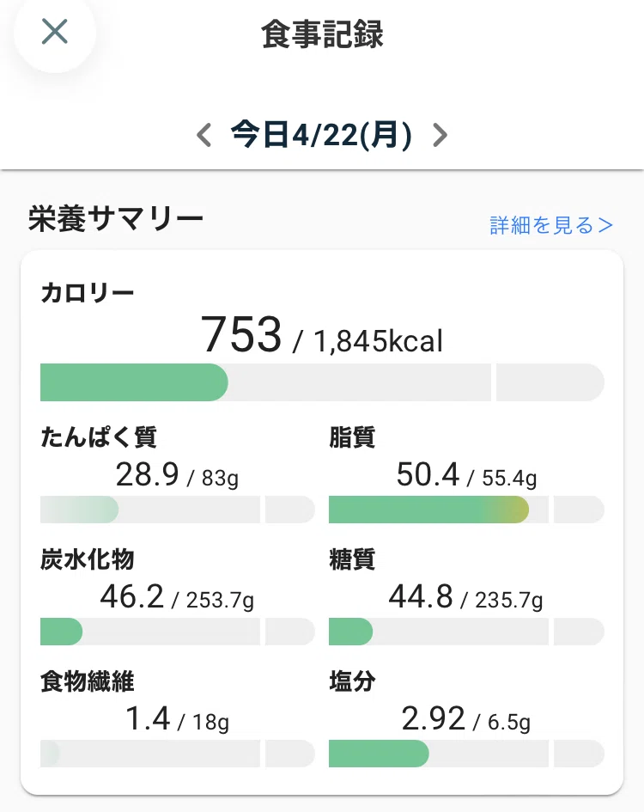Click the 脂質 progress bar
The width and height of the screenshot is (644, 812).
coord(466,509)
